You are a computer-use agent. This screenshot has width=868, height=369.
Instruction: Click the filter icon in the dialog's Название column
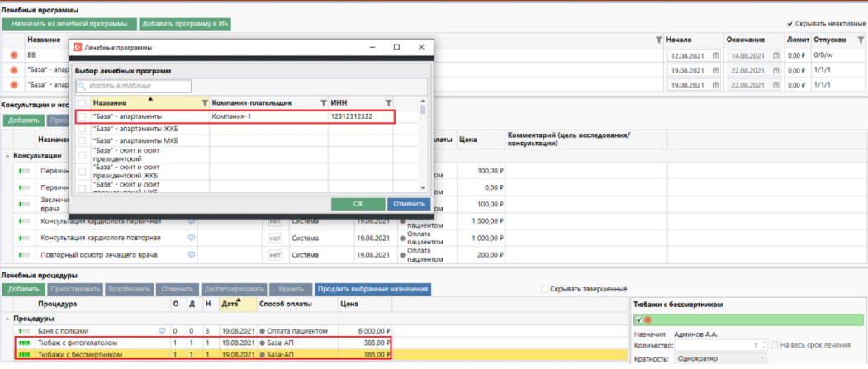pos(204,102)
